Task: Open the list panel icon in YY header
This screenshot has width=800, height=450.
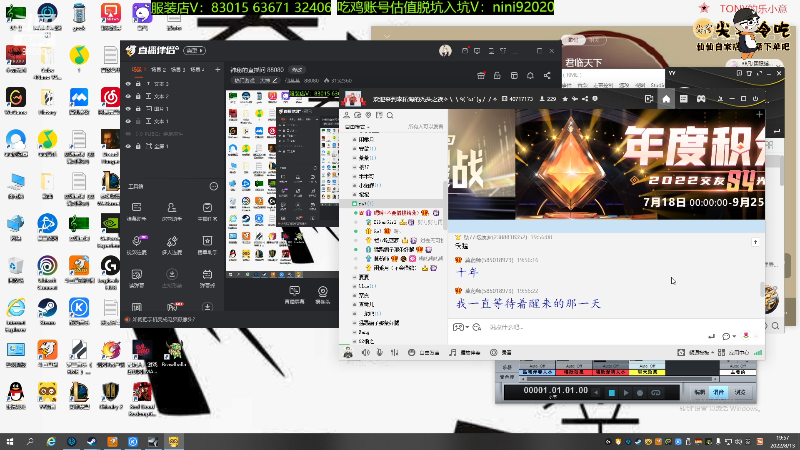Action: (684, 99)
